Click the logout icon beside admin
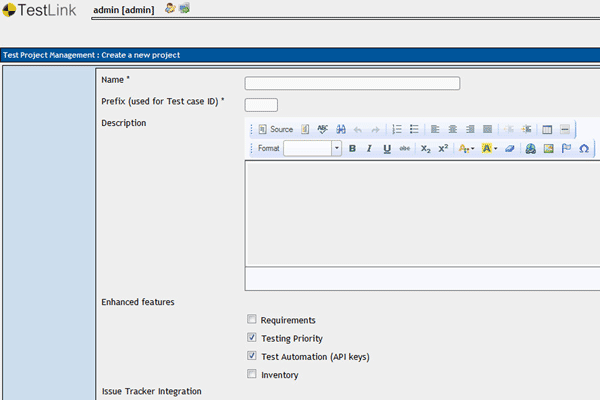The width and height of the screenshot is (600, 400). (x=184, y=8)
